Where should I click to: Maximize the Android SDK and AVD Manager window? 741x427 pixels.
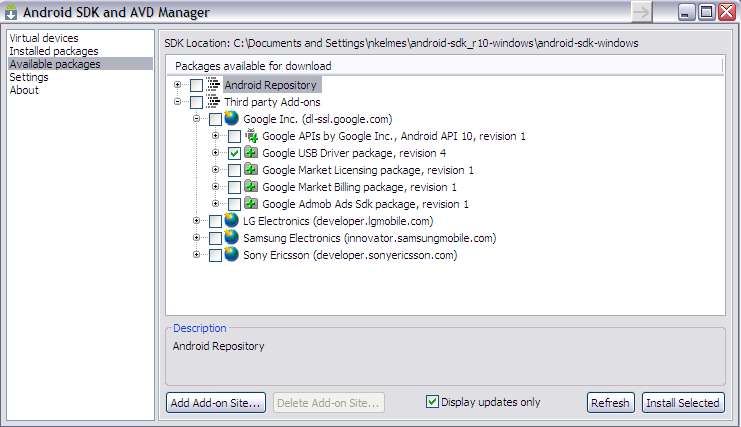[x=707, y=12]
